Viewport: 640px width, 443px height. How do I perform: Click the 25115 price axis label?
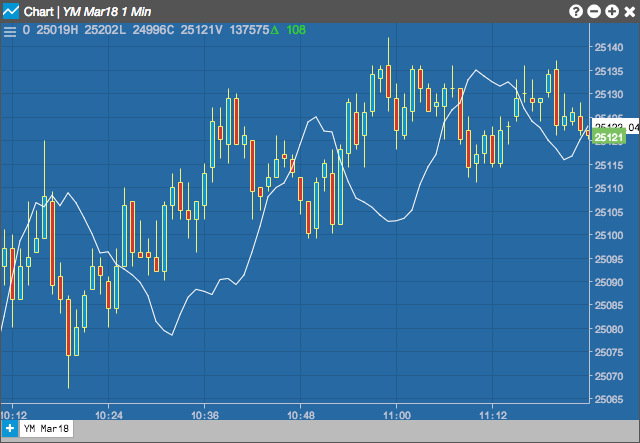(x=609, y=165)
